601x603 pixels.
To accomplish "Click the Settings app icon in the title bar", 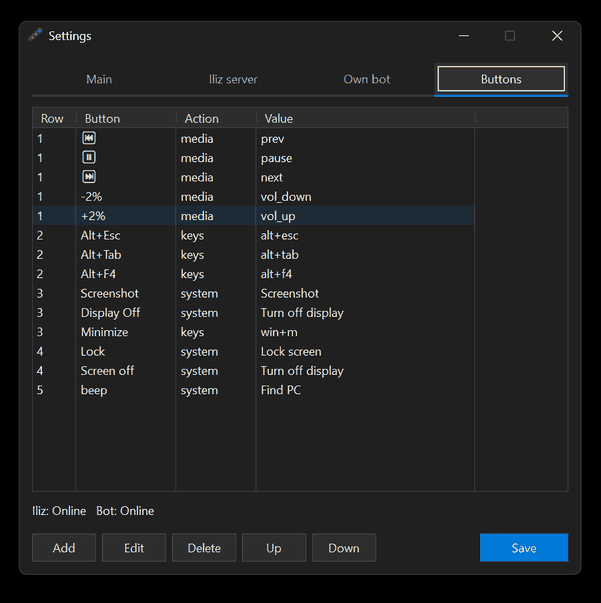I will click(x=35, y=35).
